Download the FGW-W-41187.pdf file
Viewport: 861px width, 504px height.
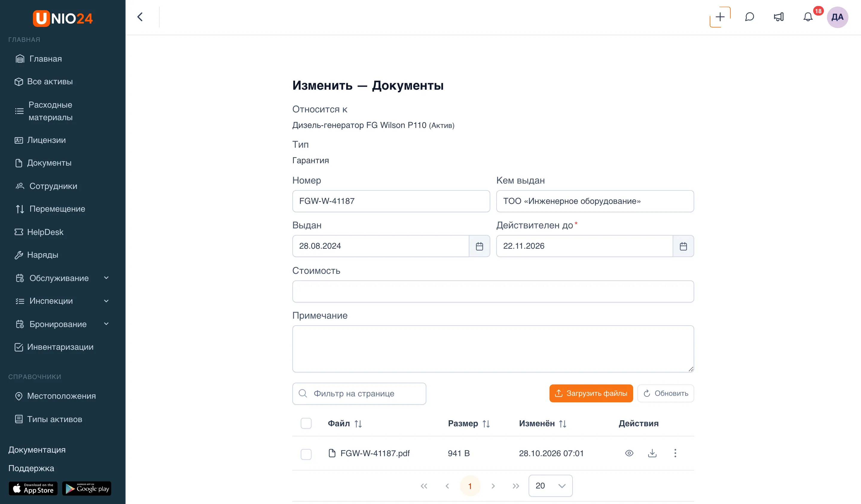tap(652, 453)
